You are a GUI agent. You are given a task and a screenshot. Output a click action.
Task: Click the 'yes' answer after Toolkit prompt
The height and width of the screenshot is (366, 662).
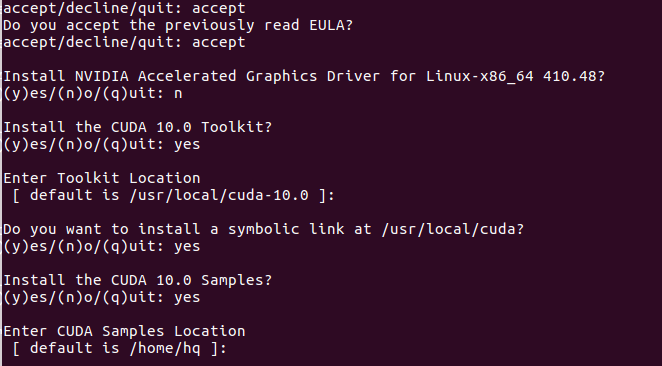click(187, 144)
